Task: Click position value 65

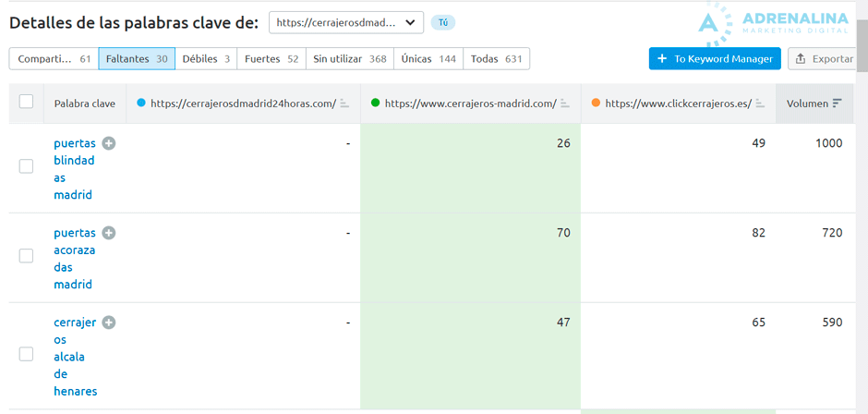Action: 758,323
